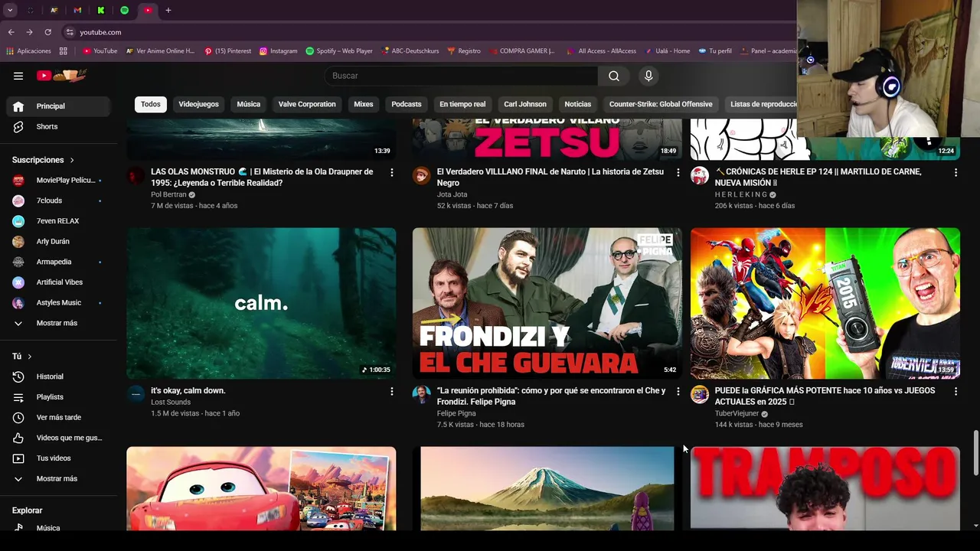980x551 pixels.
Task: Open more options for CRÓNICAS DE HERLE video
Action: (x=955, y=173)
